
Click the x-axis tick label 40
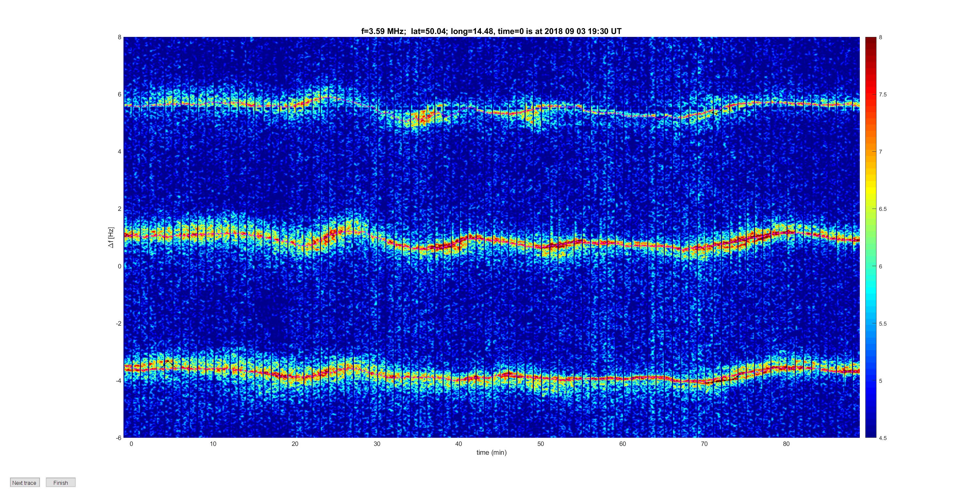(458, 444)
